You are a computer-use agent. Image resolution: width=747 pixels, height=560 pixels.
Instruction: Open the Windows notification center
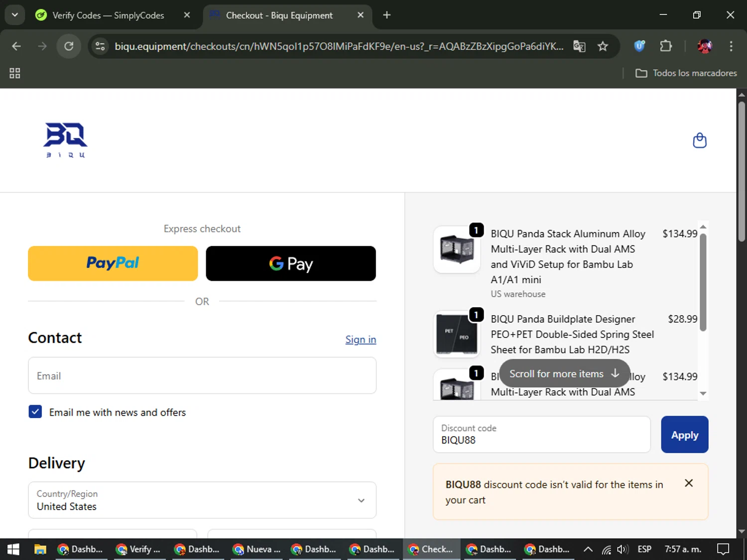point(723,549)
